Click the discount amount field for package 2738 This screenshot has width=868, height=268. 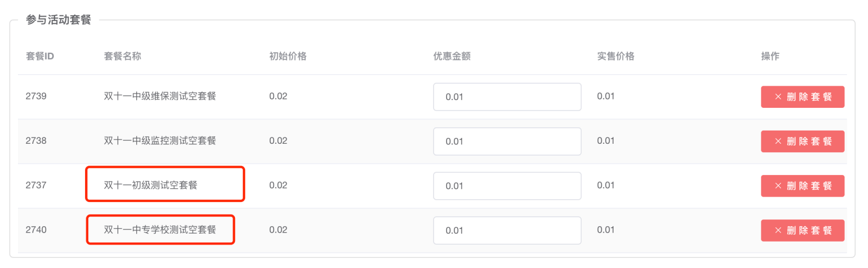(x=507, y=141)
